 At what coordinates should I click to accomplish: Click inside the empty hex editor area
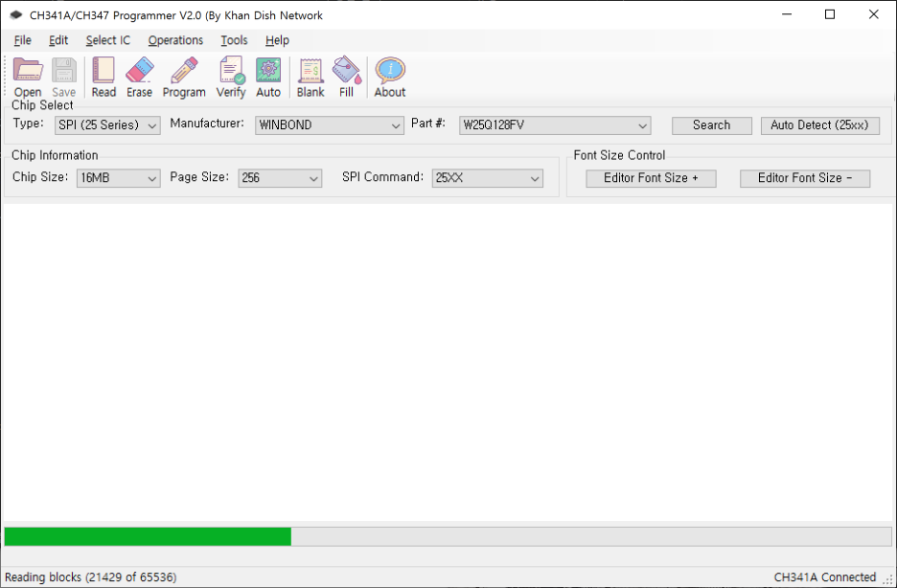[448, 362]
